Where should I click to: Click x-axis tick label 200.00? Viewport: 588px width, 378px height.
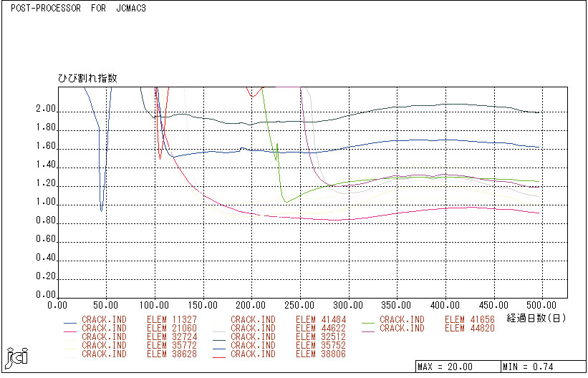click(x=251, y=306)
